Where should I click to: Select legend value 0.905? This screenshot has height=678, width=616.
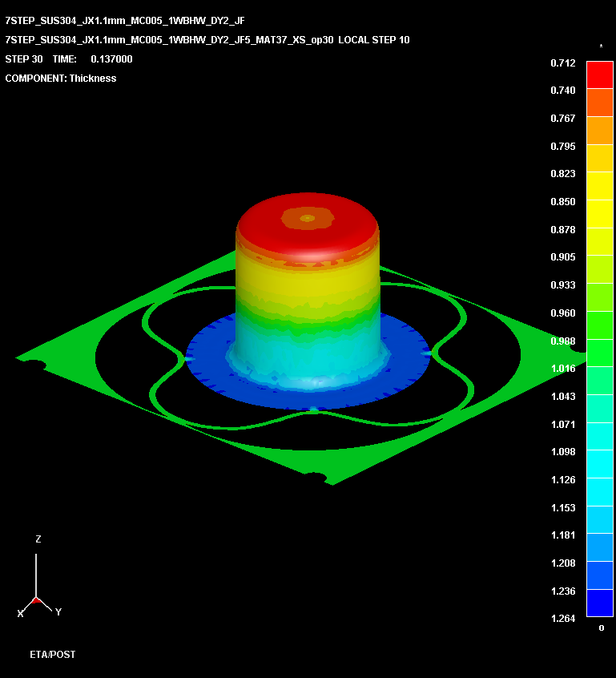click(563, 256)
